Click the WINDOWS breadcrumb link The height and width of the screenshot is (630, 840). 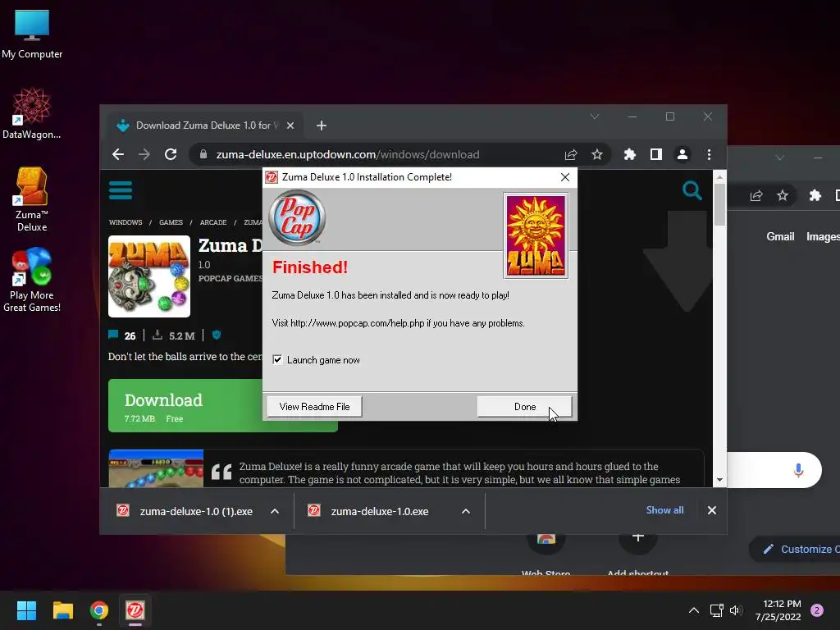pyautogui.click(x=126, y=222)
